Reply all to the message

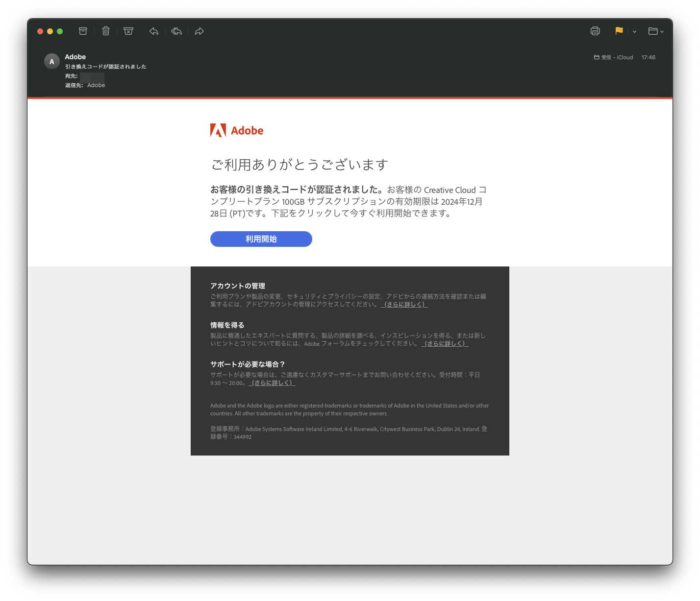coord(176,31)
